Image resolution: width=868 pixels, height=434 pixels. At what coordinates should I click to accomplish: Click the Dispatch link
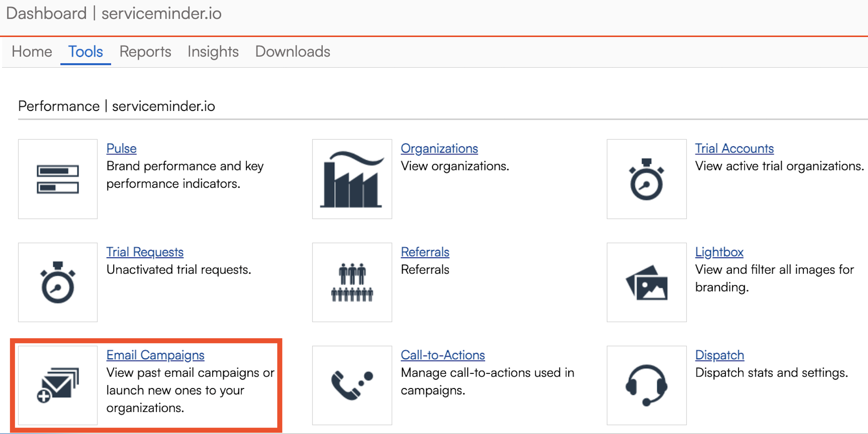[x=720, y=355]
